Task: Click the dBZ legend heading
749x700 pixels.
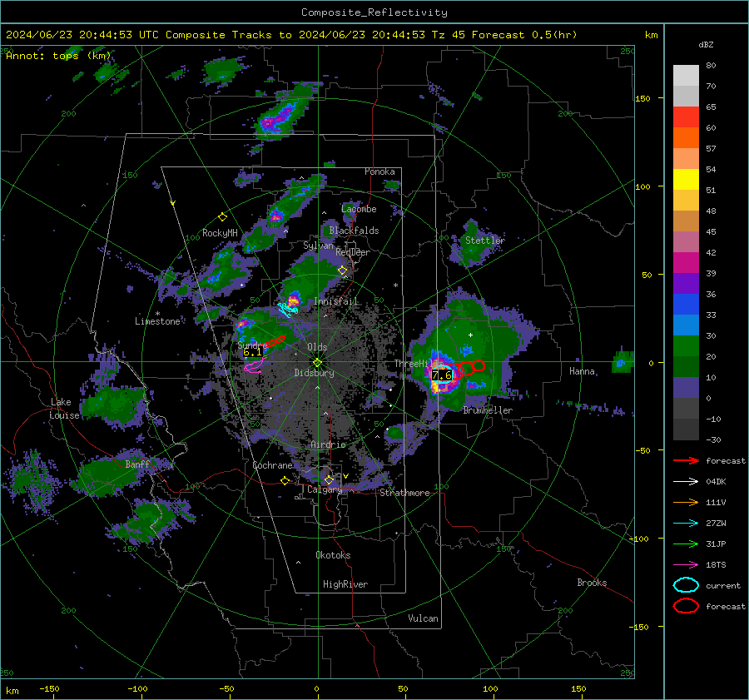Action: point(706,44)
